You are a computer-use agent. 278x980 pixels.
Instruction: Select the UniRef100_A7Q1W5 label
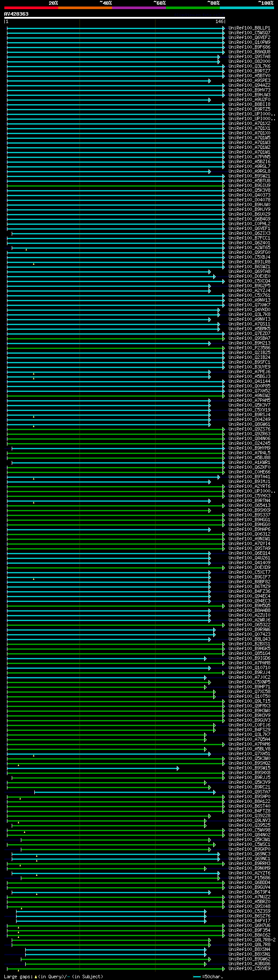pos(249,138)
